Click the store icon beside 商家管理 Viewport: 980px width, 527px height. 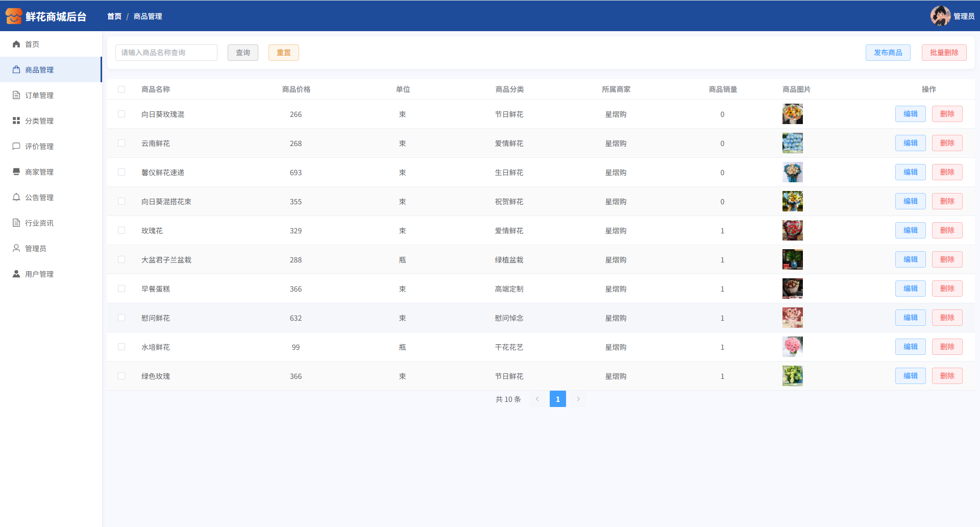coord(16,172)
